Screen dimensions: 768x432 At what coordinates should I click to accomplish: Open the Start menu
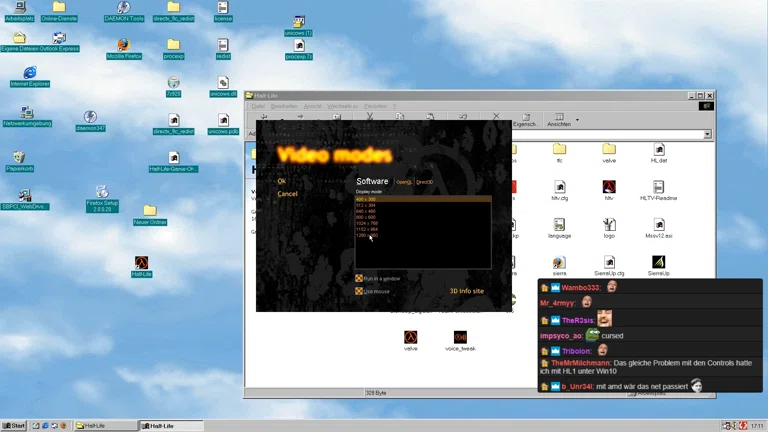coord(14,426)
